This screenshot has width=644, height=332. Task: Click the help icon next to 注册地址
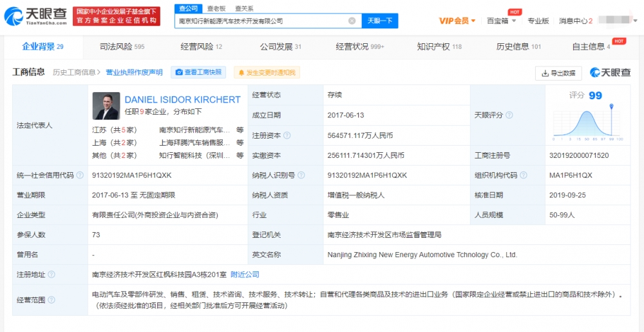tap(52, 275)
